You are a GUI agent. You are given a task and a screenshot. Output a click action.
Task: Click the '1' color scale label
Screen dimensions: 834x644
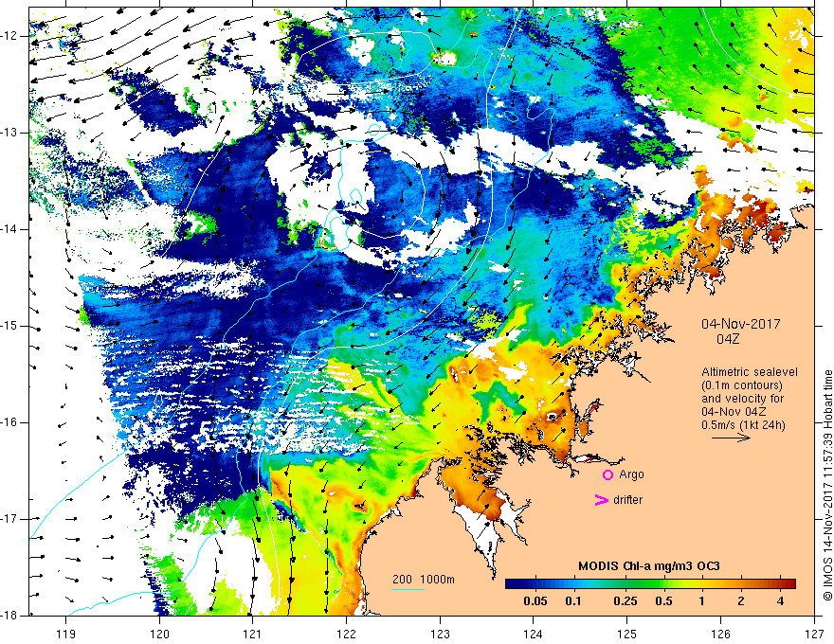(x=701, y=601)
